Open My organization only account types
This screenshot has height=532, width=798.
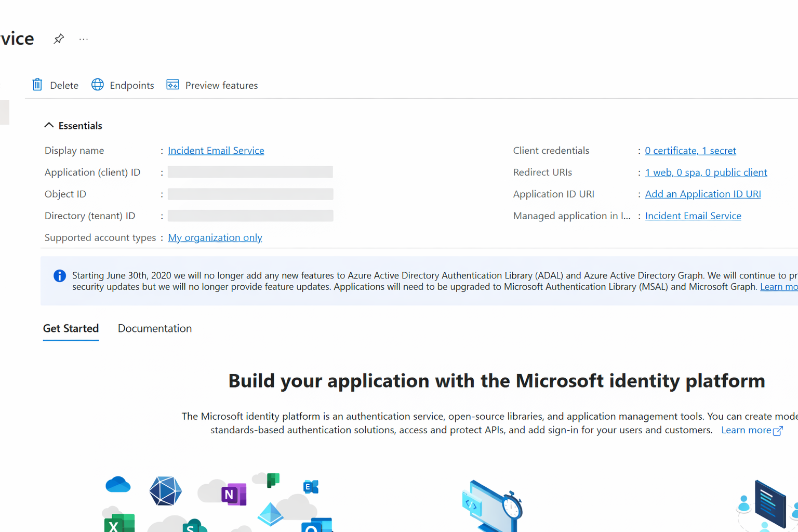coord(215,237)
